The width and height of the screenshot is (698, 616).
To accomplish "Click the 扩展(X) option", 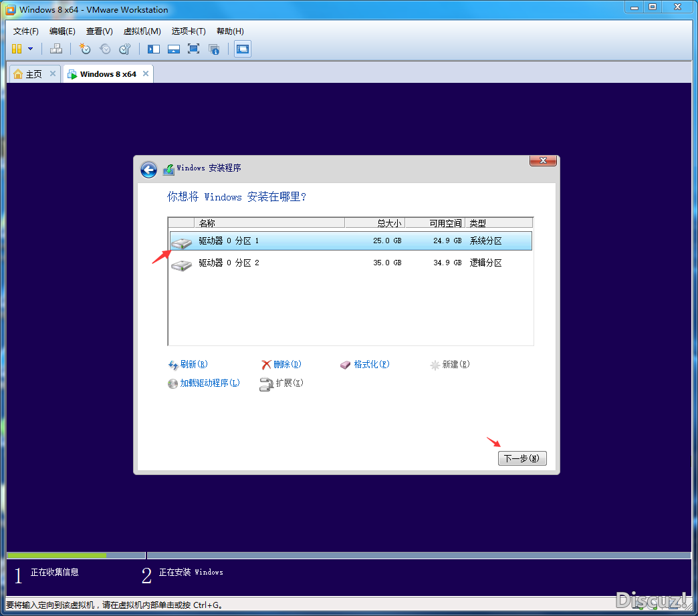I will [289, 383].
